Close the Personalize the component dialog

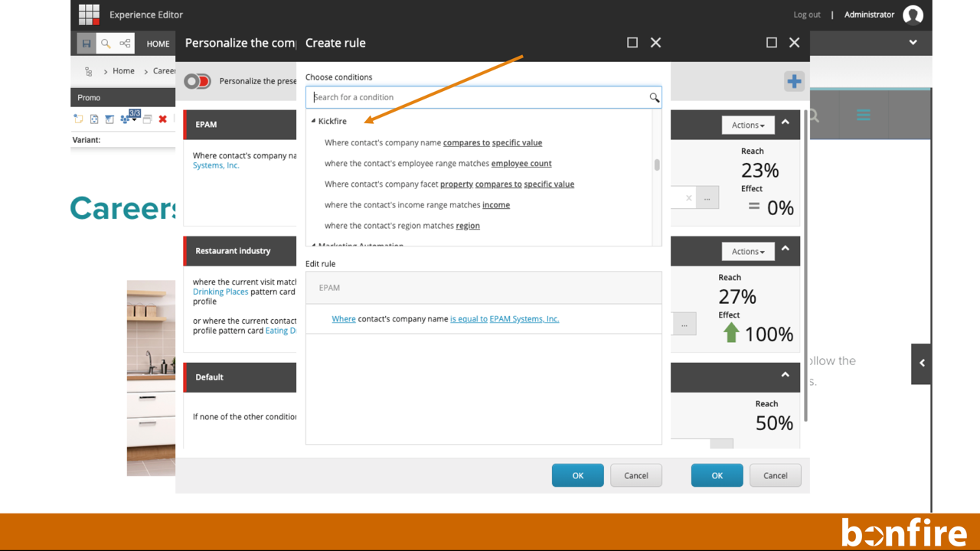[794, 43]
